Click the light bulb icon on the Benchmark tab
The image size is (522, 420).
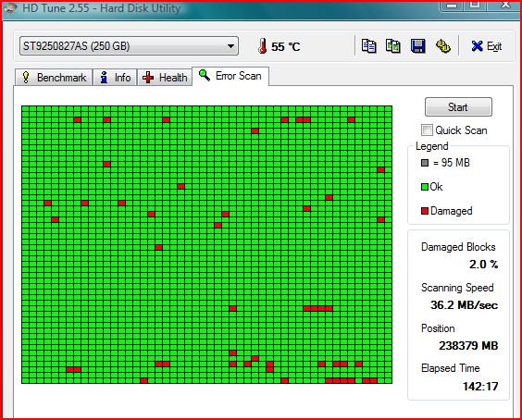(x=26, y=78)
